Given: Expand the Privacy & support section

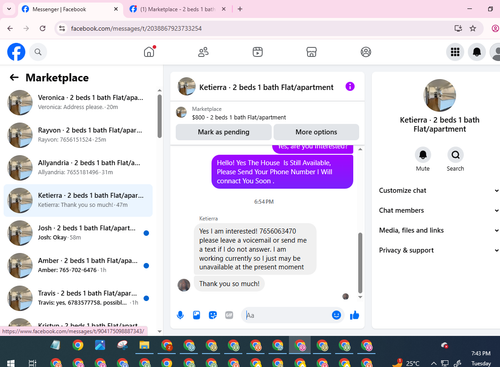Looking at the screenshot, I should (438, 250).
